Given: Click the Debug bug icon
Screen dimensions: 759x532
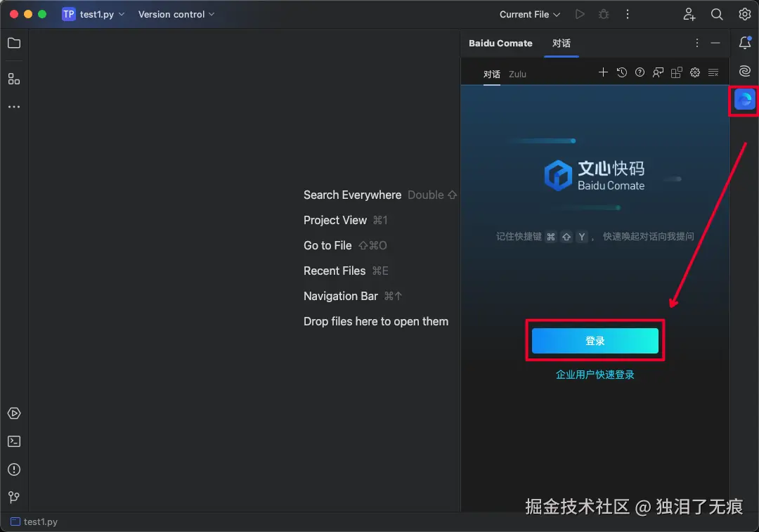Looking at the screenshot, I should [x=604, y=14].
